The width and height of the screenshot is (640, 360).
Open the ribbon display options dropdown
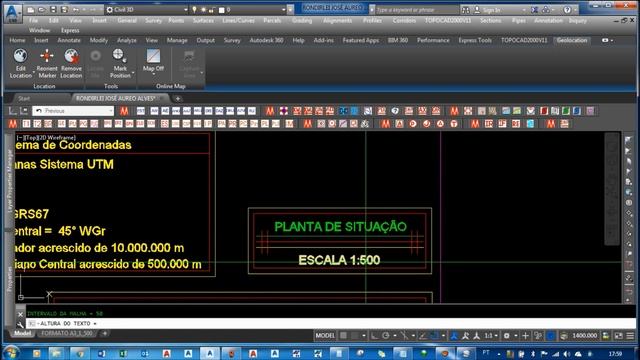click(607, 40)
